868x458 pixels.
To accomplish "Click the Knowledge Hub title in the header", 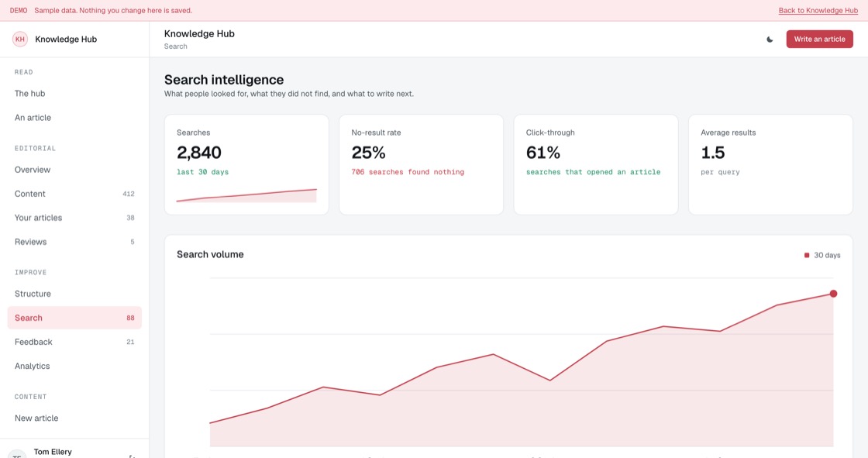I will coord(199,34).
